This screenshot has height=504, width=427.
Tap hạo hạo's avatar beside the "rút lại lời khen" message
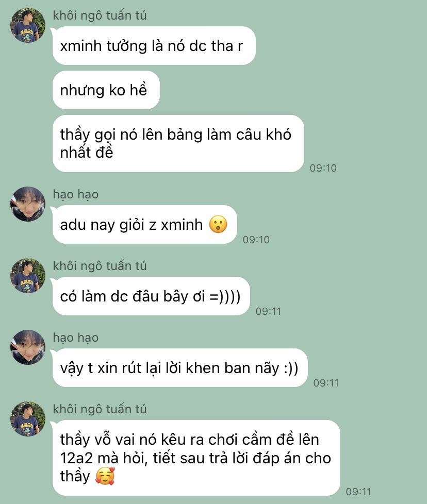[28, 347]
